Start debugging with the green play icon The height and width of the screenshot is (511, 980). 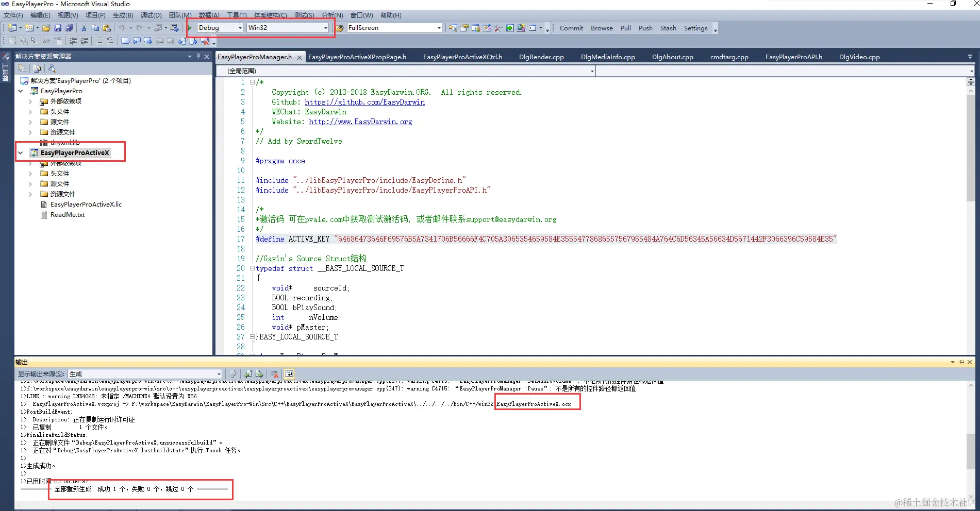click(x=190, y=28)
